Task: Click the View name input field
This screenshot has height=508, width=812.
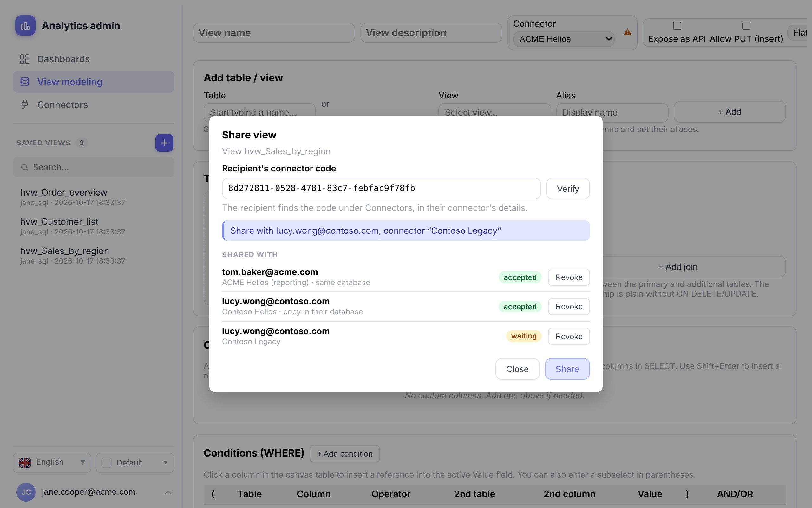Action: click(x=274, y=33)
